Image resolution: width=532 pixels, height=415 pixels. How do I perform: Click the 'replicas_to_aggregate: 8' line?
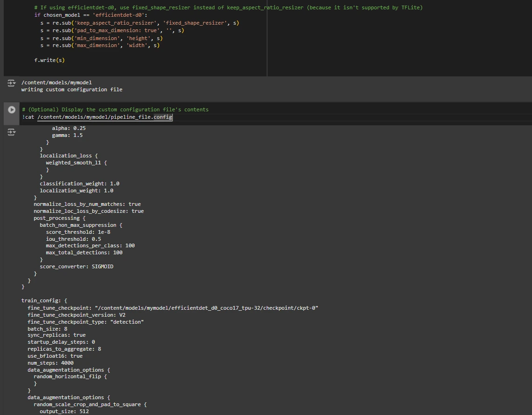[x=64, y=349]
